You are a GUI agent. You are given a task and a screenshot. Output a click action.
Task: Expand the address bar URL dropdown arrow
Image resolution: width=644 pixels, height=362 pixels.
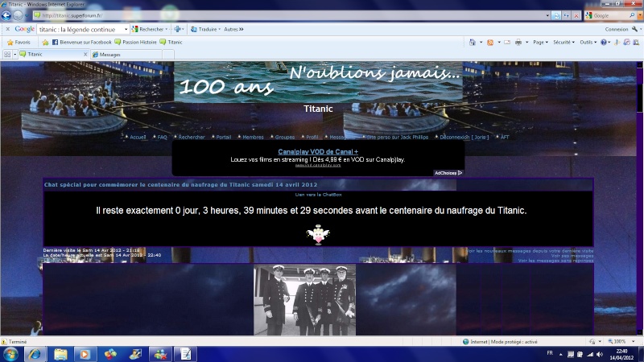point(547,15)
